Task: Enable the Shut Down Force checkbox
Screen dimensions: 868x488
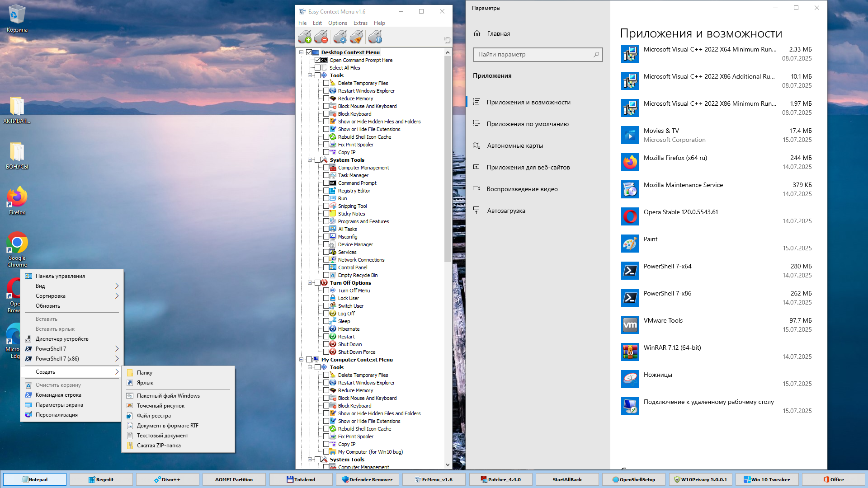Action: pos(326,352)
